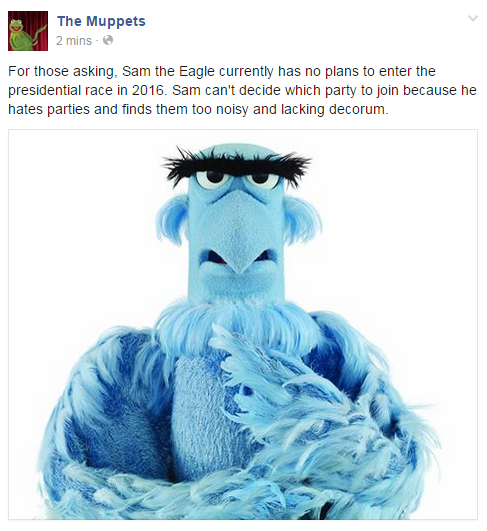This screenshot has width=487, height=531.
Task: Open the "2 mins" timestamp permalink
Action: coord(74,41)
